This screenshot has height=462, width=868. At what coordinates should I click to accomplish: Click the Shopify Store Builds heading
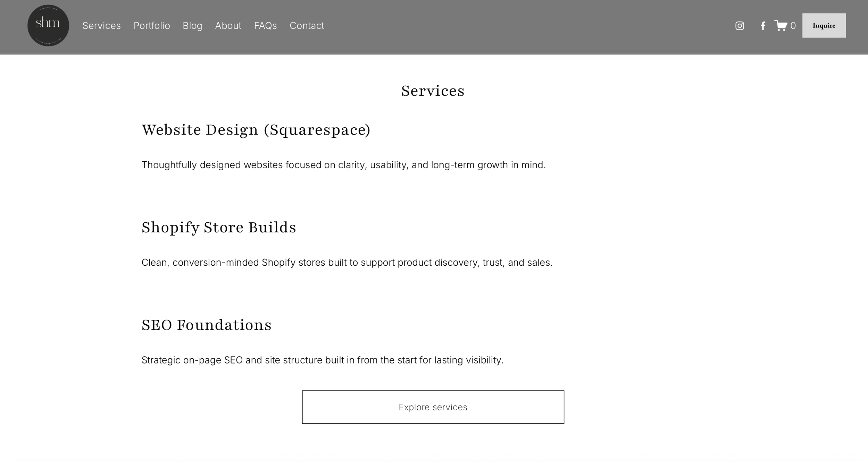point(219,228)
